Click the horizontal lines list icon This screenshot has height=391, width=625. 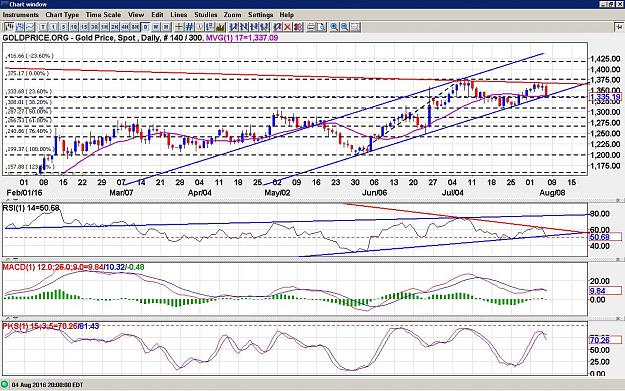(x=311, y=27)
